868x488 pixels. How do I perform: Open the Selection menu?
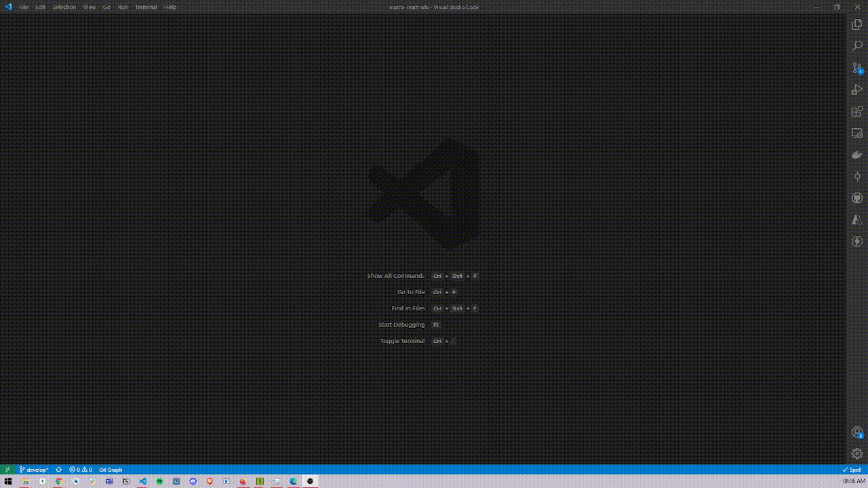[x=64, y=7]
